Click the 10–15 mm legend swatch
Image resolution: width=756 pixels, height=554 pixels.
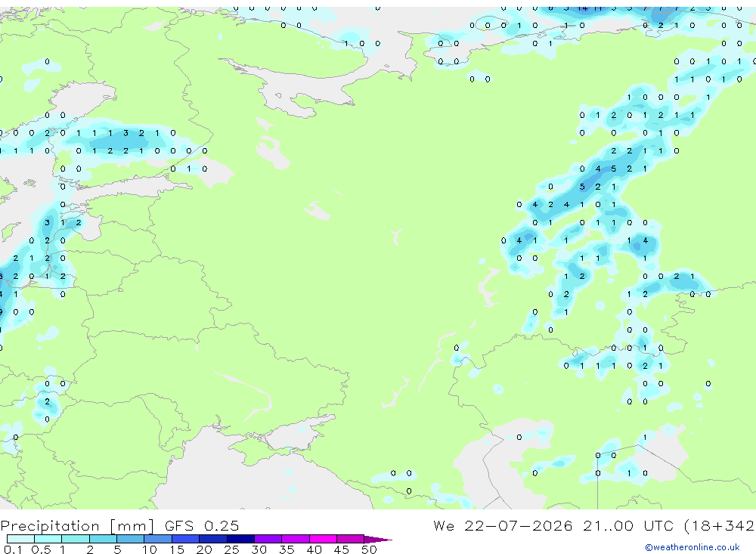coord(158,539)
